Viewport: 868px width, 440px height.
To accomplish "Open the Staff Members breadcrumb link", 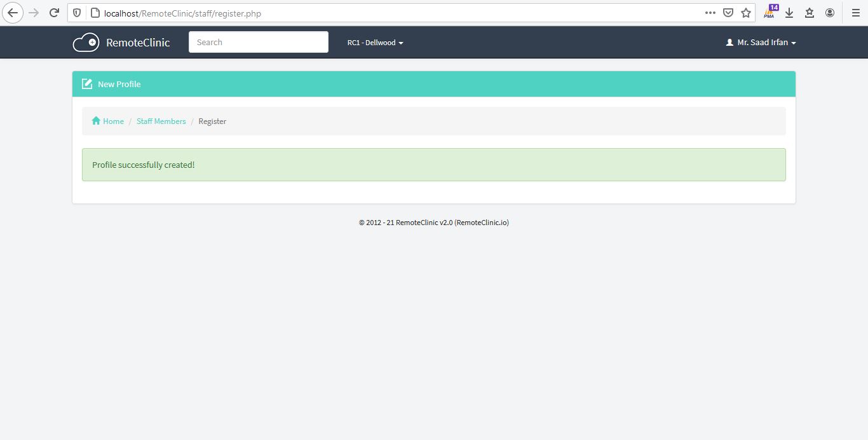I will point(161,121).
